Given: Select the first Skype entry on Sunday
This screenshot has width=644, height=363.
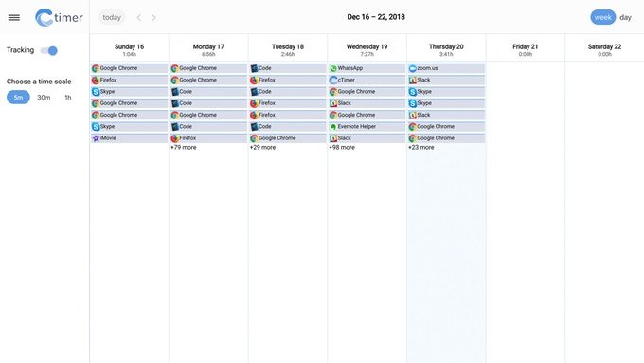Looking at the screenshot, I should 130,92.
